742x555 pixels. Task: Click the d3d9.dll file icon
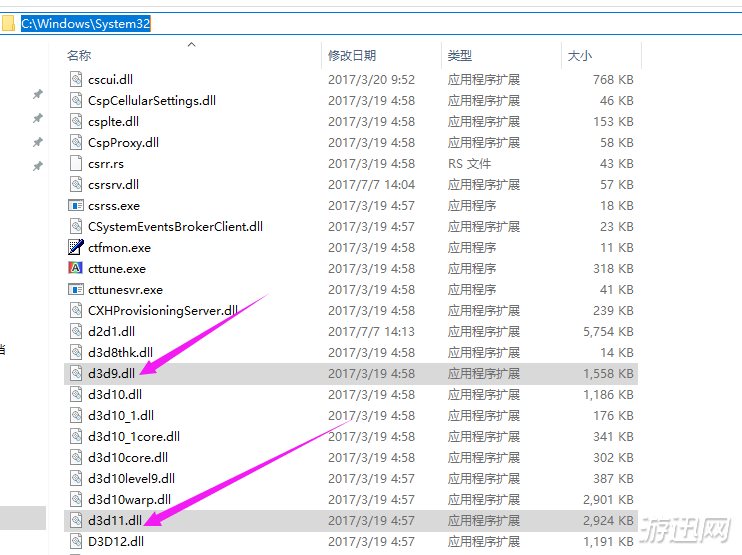76,373
